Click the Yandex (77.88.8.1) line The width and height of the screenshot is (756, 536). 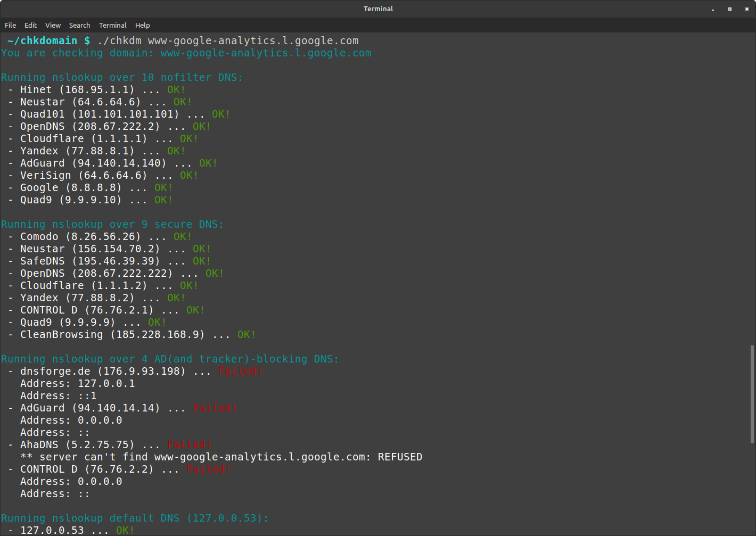point(96,151)
